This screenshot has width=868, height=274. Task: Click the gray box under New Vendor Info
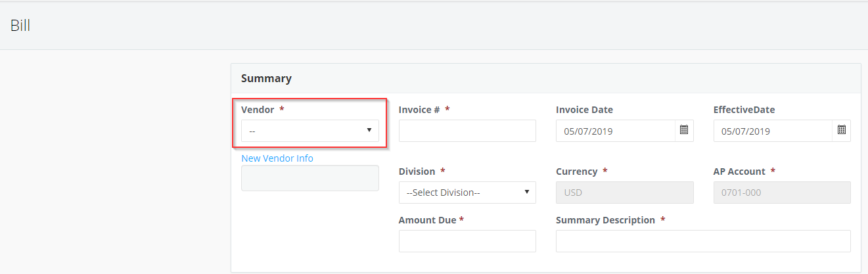310,178
